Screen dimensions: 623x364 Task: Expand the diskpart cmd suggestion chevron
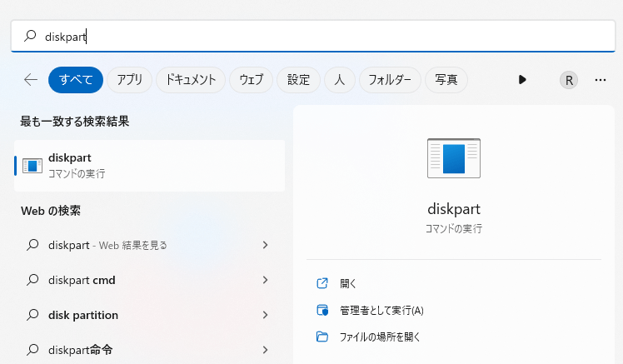(x=265, y=280)
